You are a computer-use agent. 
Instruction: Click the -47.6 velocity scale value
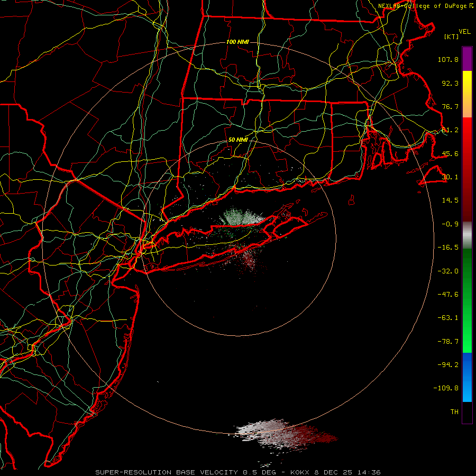coord(448,295)
